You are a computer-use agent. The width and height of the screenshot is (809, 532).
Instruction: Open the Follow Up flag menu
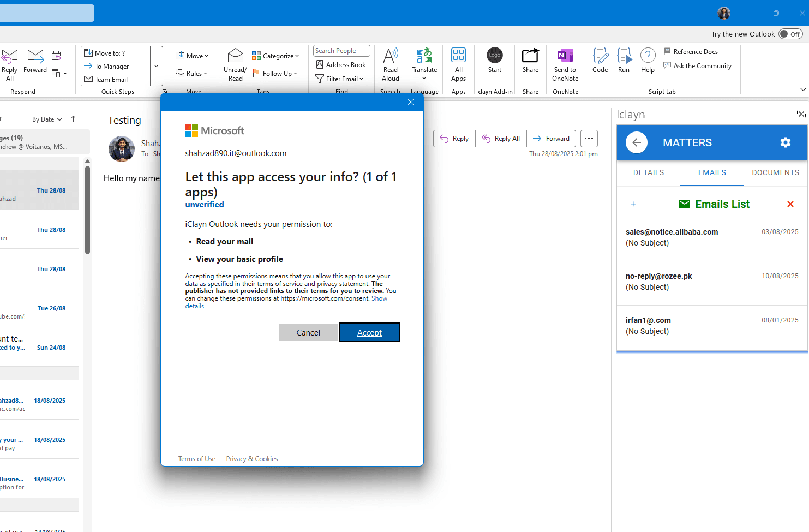[x=275, y=73]
